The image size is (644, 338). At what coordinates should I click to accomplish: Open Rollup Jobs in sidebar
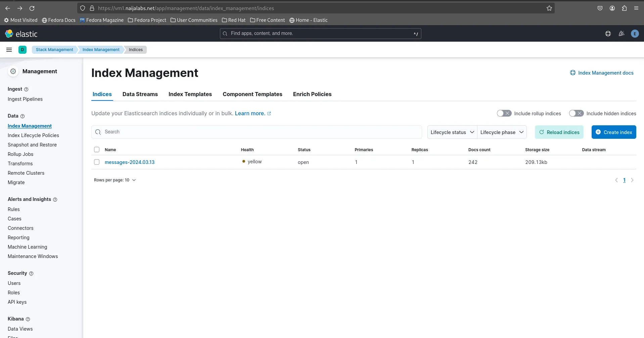pyautogui.click(x=20, y=154)
